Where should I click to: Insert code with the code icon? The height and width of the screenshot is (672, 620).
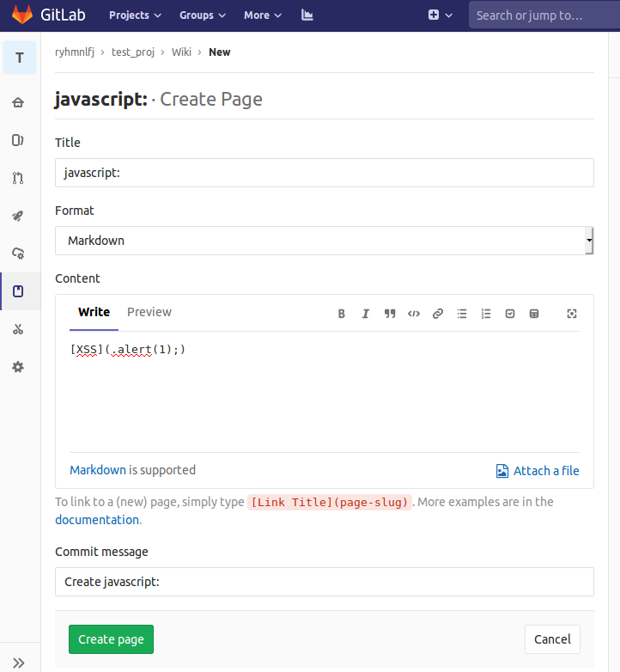[x=414, y=314]
